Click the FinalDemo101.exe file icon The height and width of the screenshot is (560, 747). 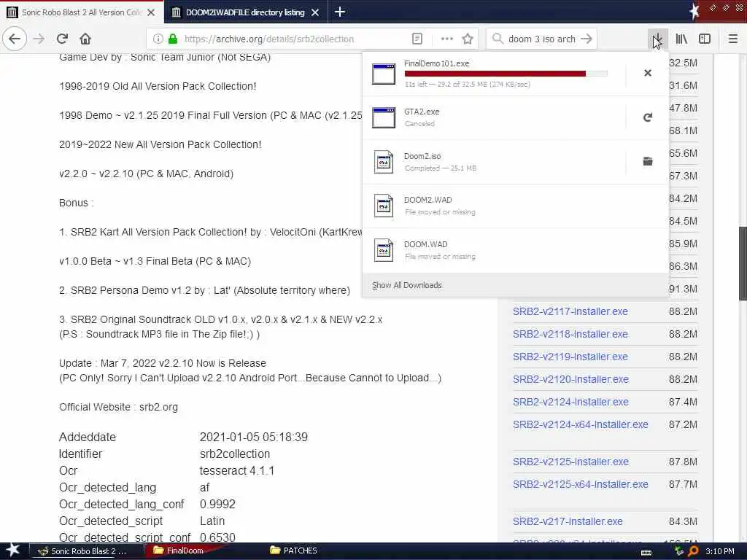coord(384,74)
